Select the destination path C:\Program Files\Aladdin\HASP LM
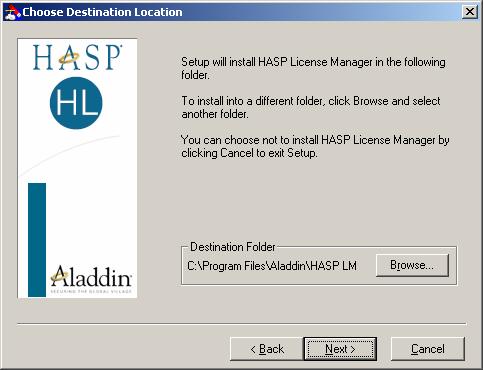 click(272, 266)
